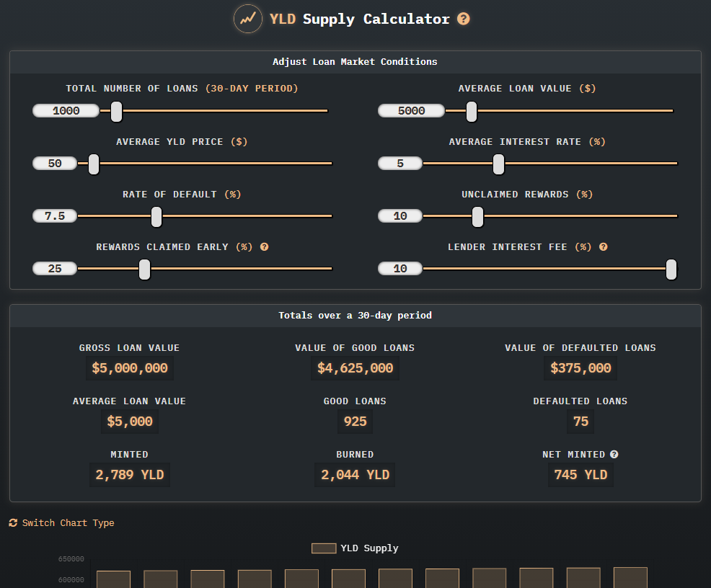The width and height of the screenshot is (711, 588).
Task: Click the Net Minted help icon
Action: tap(614, 455)
